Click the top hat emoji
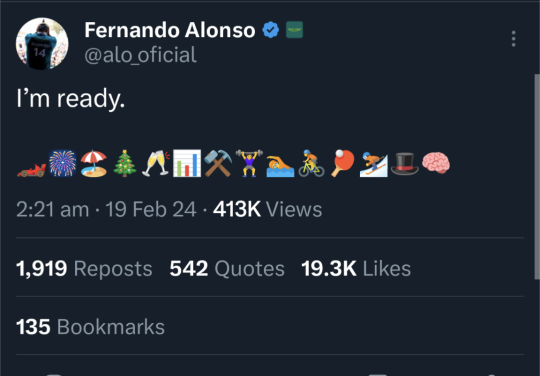The image size is (540, 376). (405, 164)
